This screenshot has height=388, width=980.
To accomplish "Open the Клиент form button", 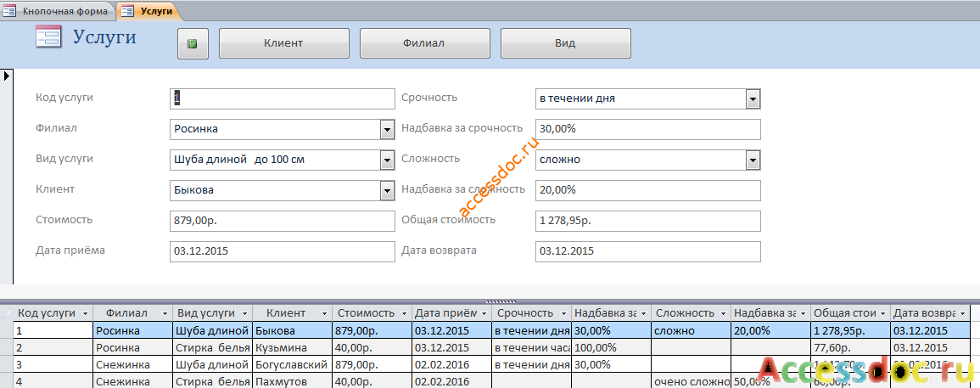I will [x=283, y=43].
